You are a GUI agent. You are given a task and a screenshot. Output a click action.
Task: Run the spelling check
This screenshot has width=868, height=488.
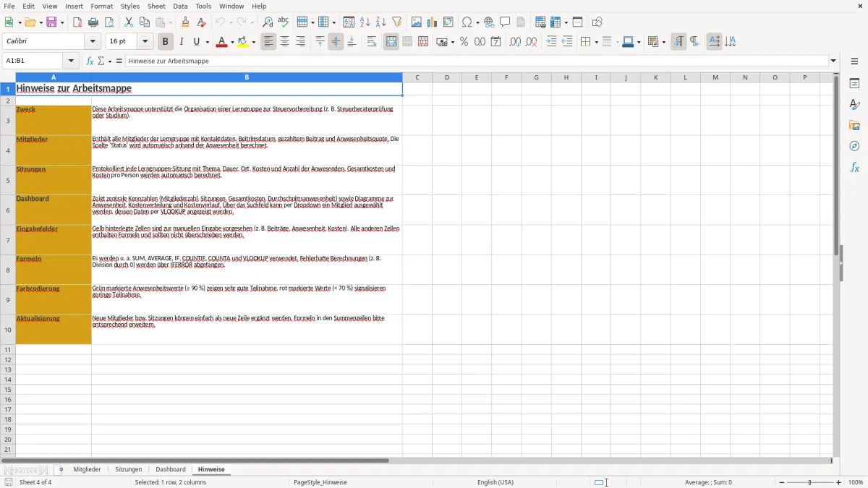click(284, 22)
